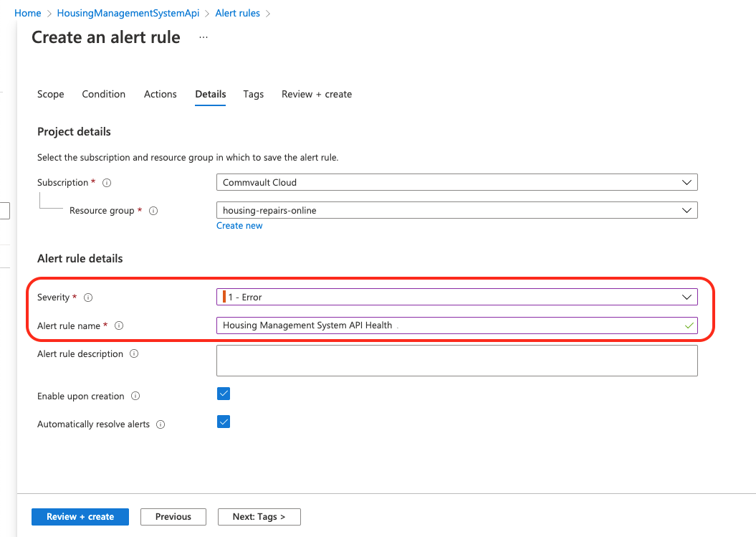Viewport: 756px width, 537px height.
Task: Open the Subscription dropdown showing Commvault Cloud
Action: coord(457,182)
